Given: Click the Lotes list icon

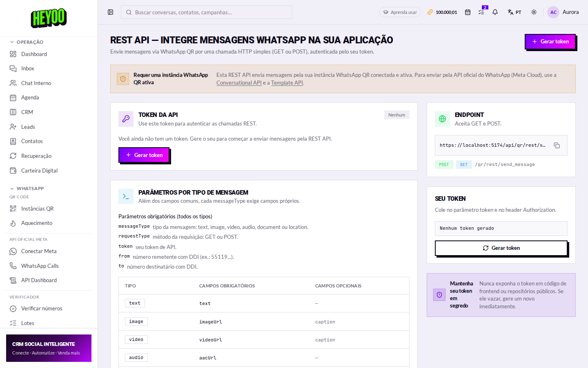Looking at the screenshot, I should tap(13, 323).
